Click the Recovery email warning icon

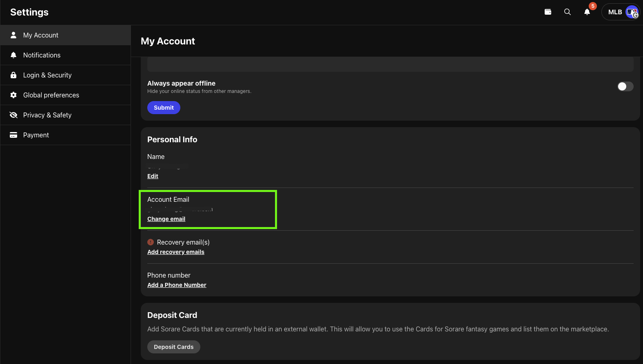151,242
